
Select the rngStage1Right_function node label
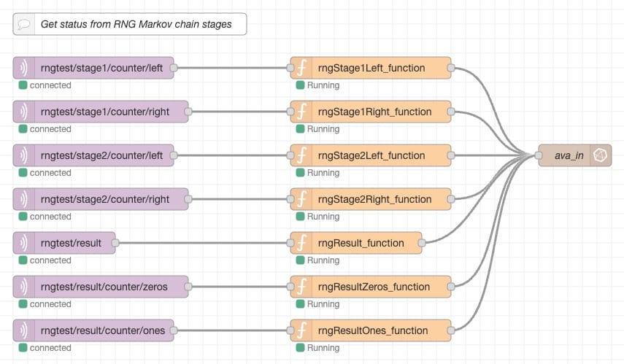pyautogui.click(x=374, y=112)
